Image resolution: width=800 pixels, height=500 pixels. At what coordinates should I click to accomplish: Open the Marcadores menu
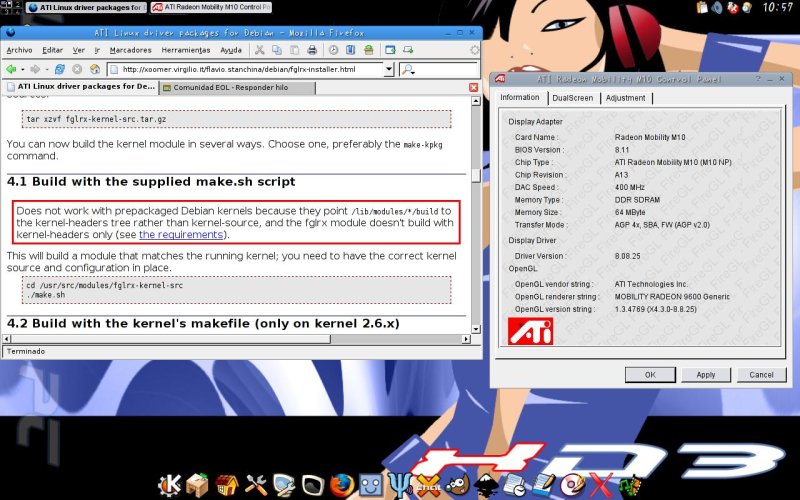coord(131,50)
